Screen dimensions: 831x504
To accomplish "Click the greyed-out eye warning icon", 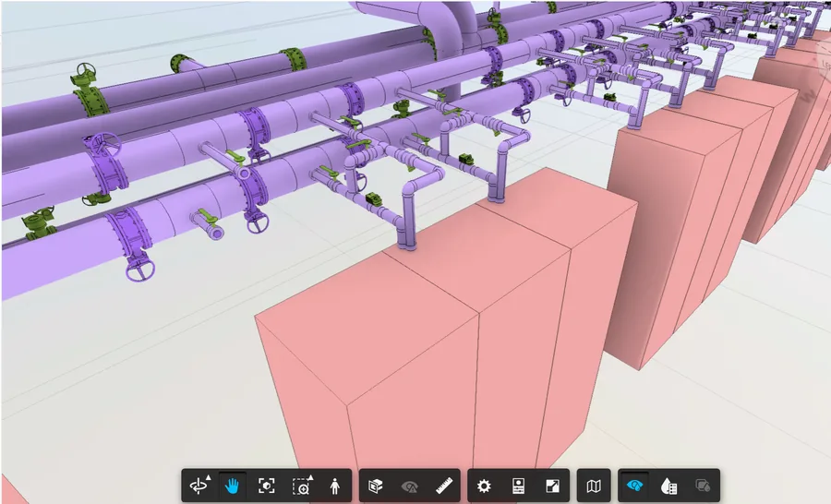I will 410,486.
